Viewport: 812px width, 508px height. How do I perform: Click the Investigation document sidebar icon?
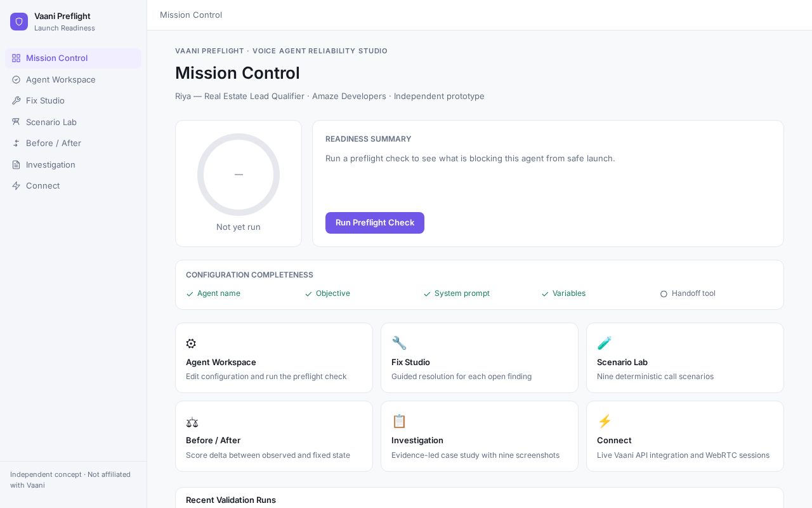16,164
